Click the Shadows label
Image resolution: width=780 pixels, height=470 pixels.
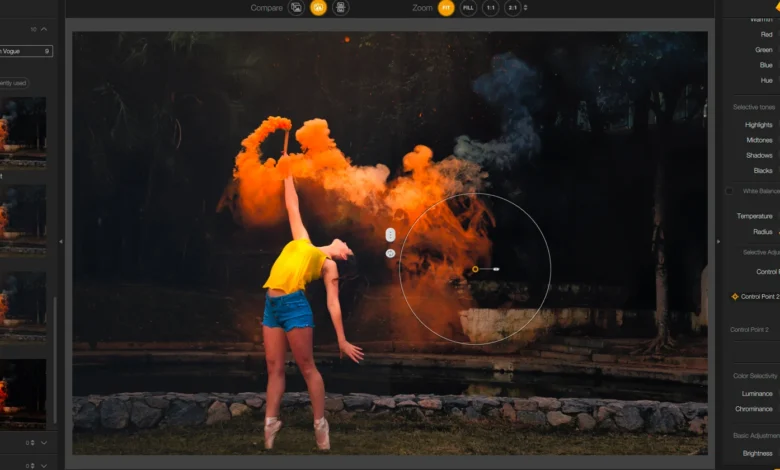click(x=759, y=156)
